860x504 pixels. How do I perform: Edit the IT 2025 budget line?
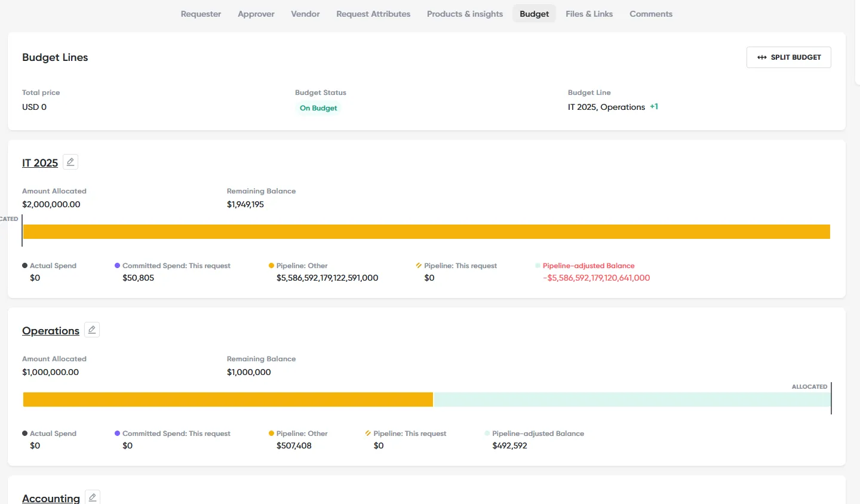(x=70, y=162)
